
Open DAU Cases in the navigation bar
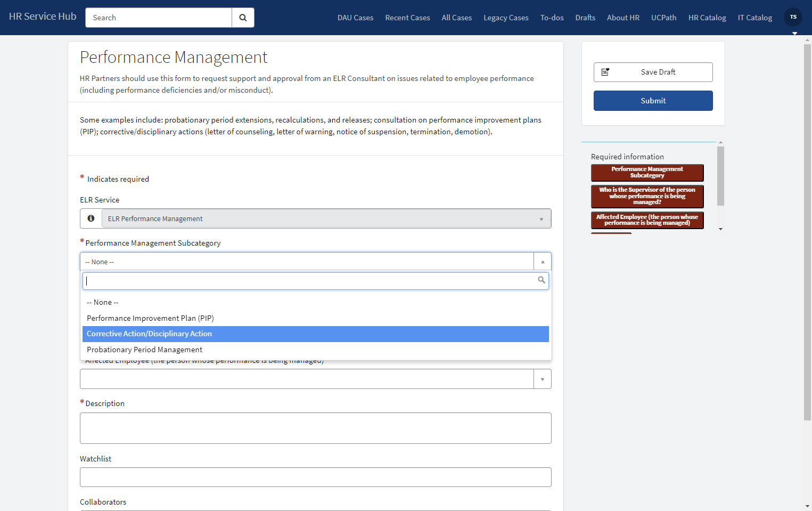[355, 18]
